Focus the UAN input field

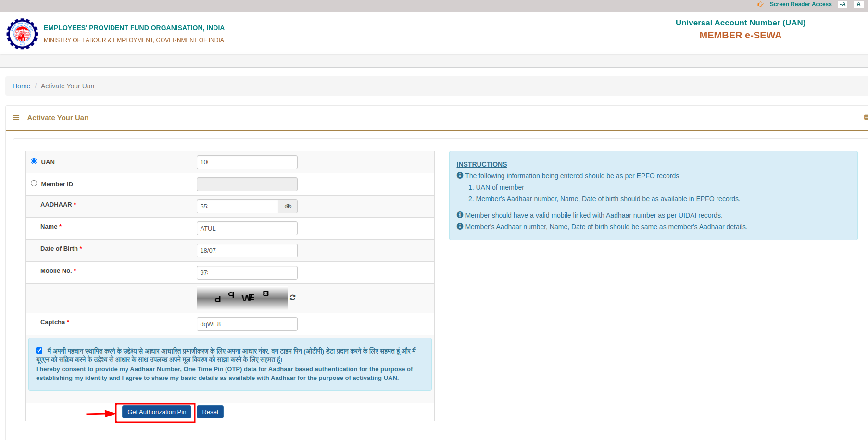pyautogui.click(x=247, y=162)
